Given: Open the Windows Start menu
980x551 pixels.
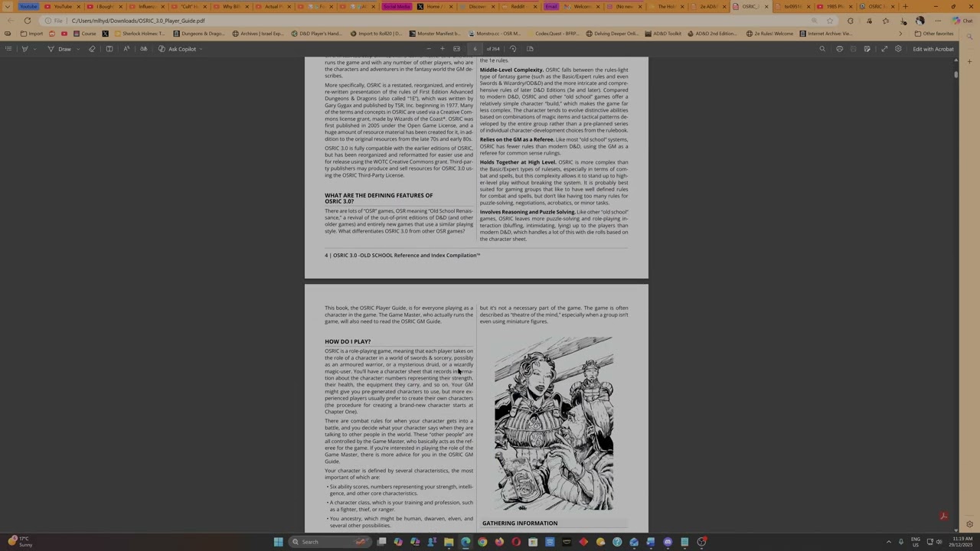Looking at the screenshot, I should 279,542.
